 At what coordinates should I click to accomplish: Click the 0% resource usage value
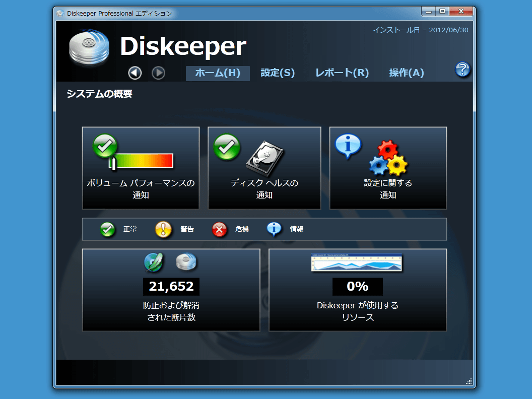tap(358, 287)
